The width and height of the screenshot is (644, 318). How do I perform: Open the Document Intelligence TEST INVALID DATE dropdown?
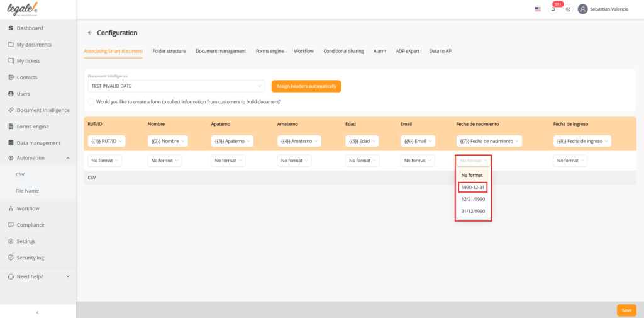point(176,86)
